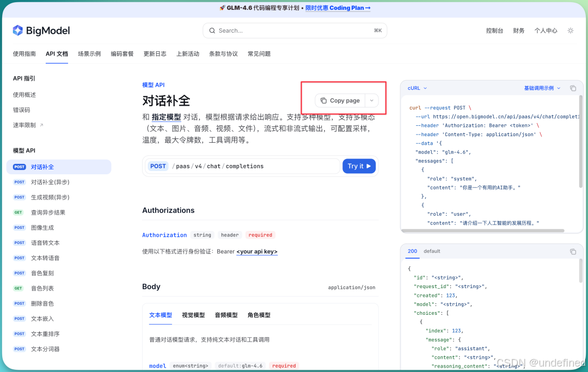Copy the 200 response code sample
This screenshot has height=372, width=588.
click(573, 252)
